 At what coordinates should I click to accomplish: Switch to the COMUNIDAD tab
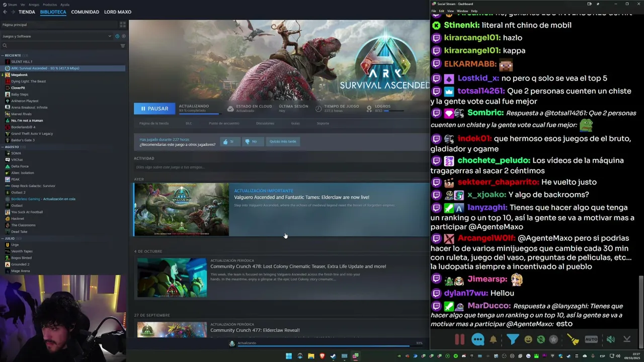[x=85, y=12]
